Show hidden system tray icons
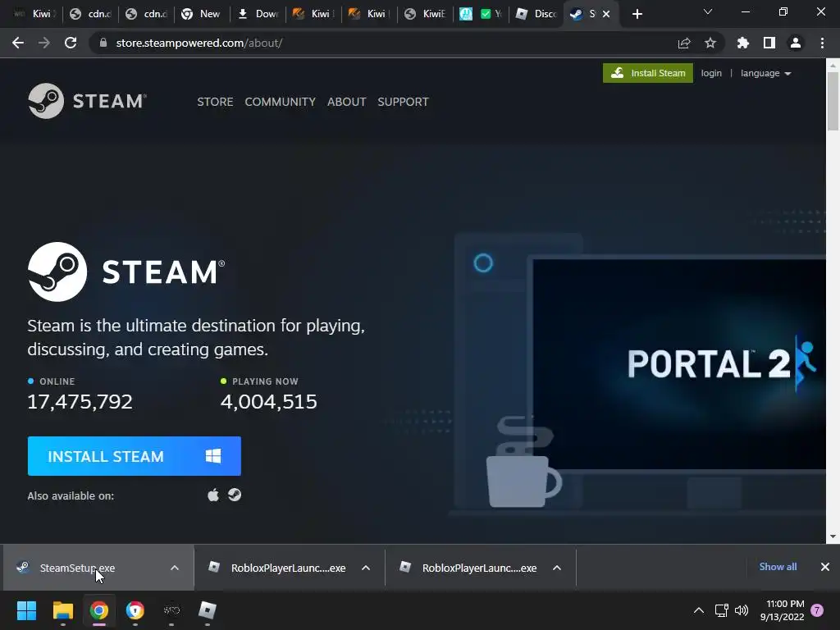The height and width of the screenshot is (630, 840). 699,610
